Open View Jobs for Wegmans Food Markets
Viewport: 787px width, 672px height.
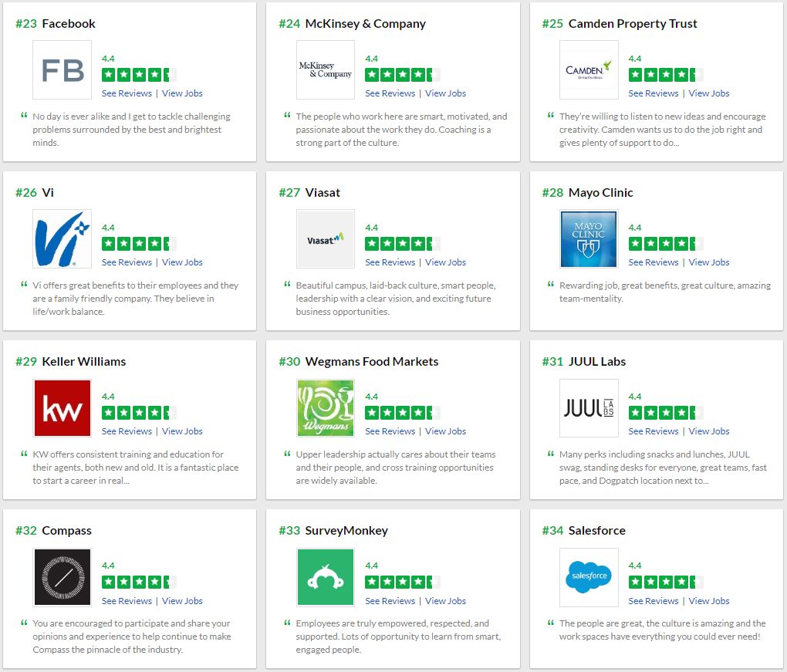pos(446,431)
